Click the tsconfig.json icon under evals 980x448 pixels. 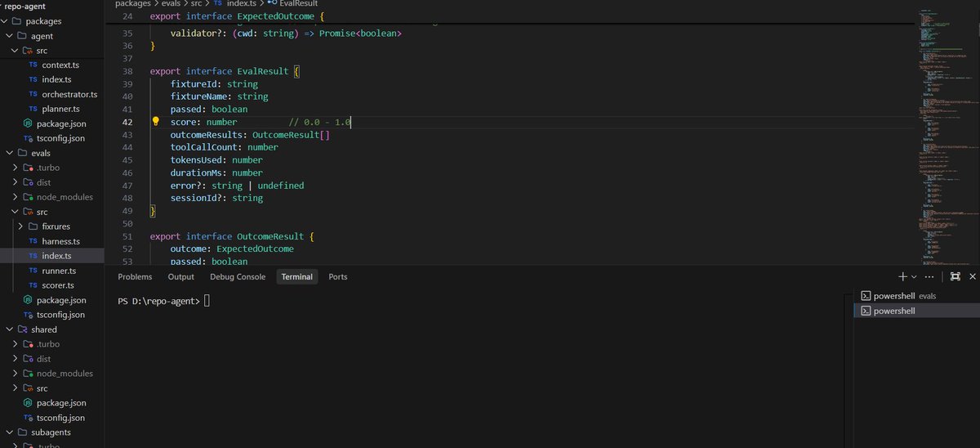[x=28, y=315]
